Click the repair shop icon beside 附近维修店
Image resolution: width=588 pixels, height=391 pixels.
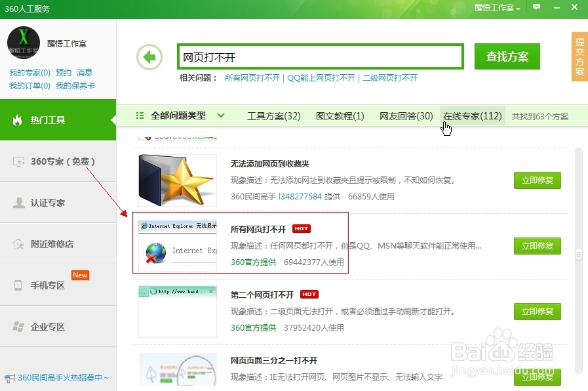tap(18, 244)
